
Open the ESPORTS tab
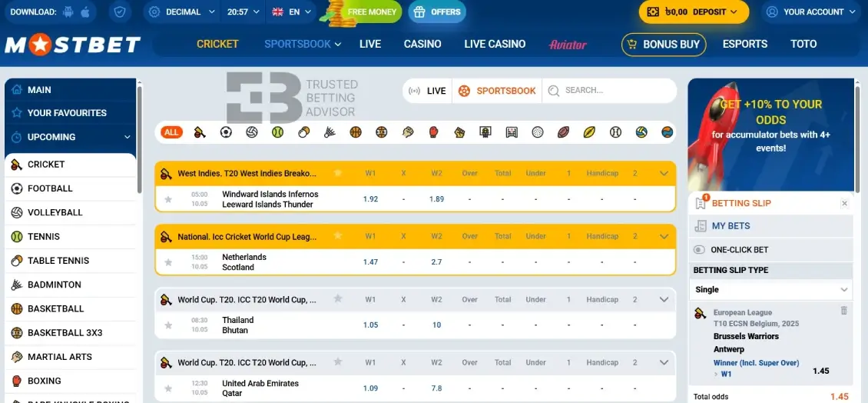[x=744, y=44]
